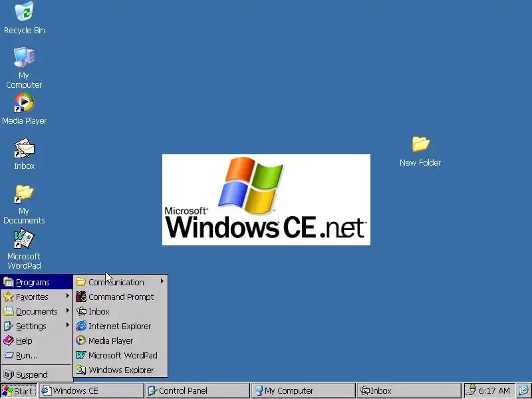Click the Communication folder icon

(80, 282)
